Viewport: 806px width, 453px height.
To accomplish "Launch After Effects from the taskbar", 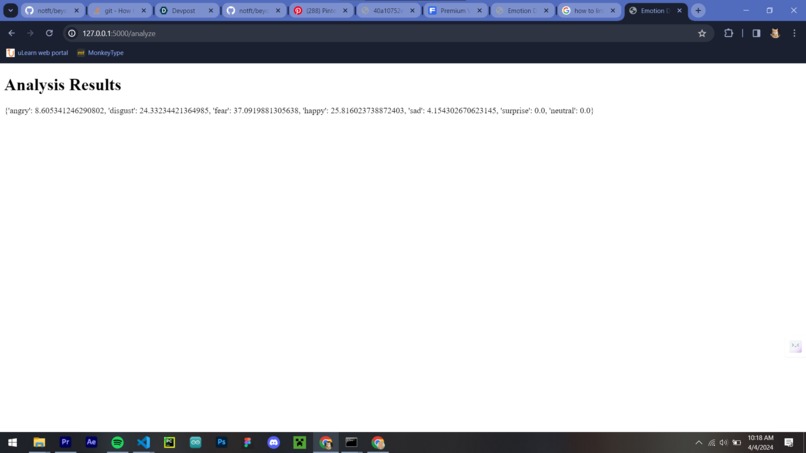I will [x=91, y=442].
